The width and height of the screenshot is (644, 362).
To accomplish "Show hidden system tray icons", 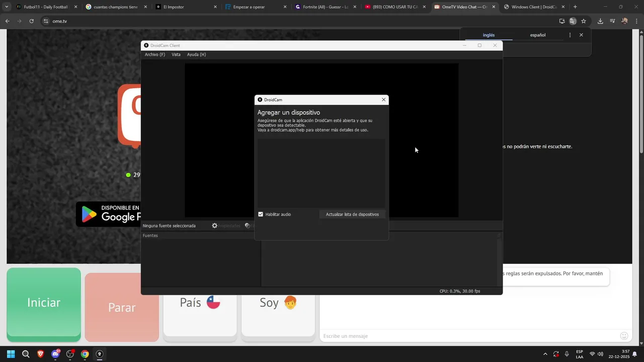I will pyautogui.click(x=545, y=354).
